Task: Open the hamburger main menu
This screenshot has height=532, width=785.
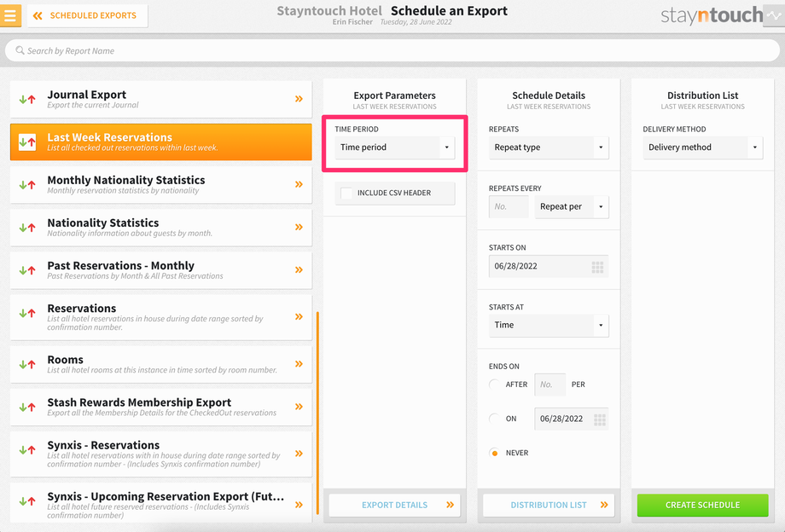Action: 10,15
